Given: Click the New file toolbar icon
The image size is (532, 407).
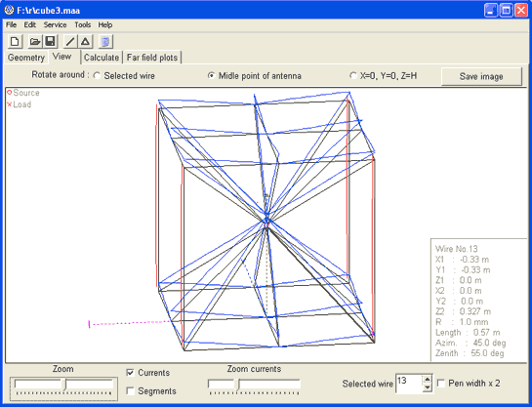Looking at the screenshot, I should (15, 42).
